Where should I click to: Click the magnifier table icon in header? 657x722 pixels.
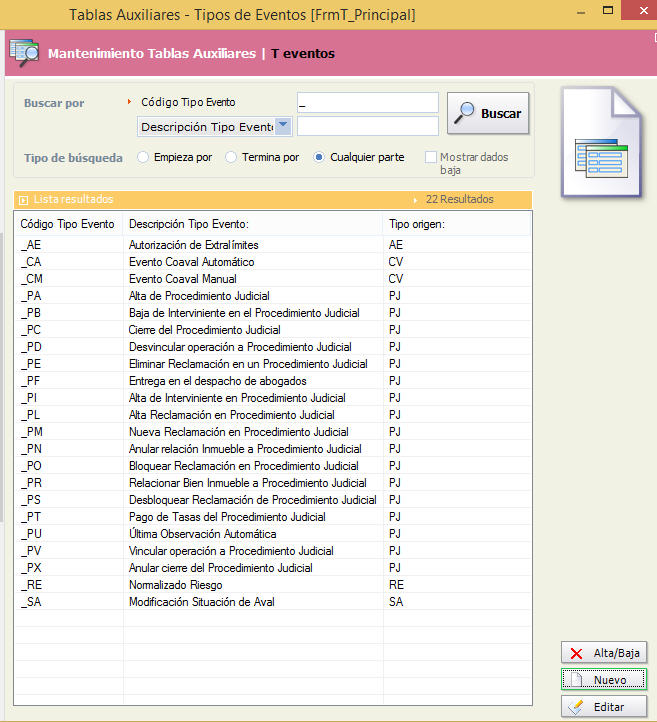click(x=25, y=52)
